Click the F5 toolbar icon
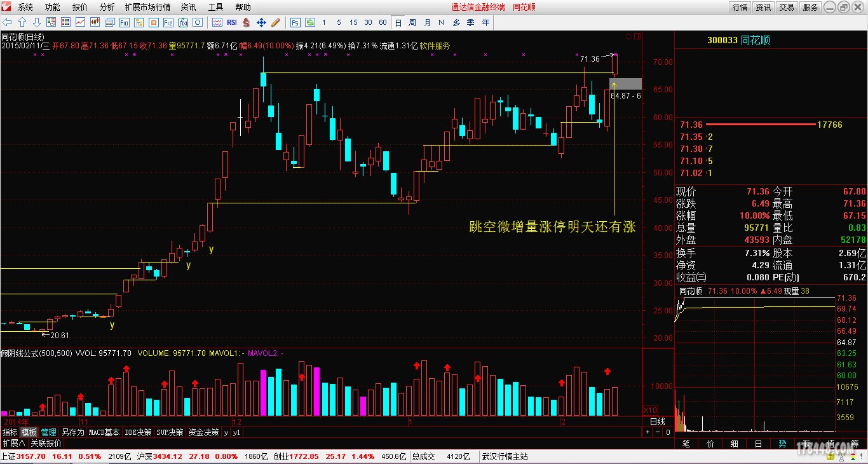Image resolution: width=868 pixels, height=464 pixels. pos(295,22)
